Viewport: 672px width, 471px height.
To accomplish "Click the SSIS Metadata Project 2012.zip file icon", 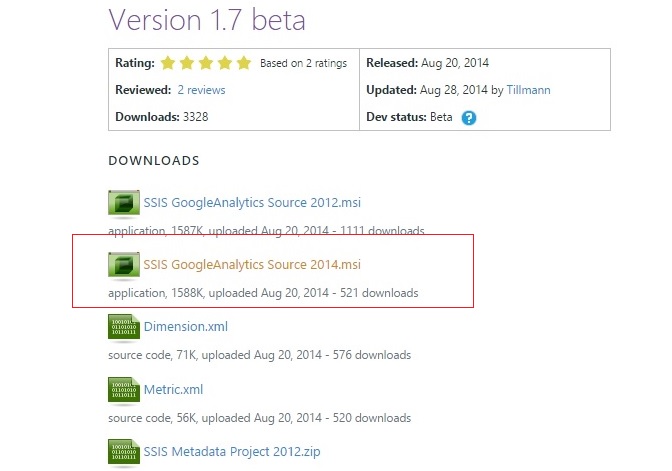I will [x=124, y=452].
